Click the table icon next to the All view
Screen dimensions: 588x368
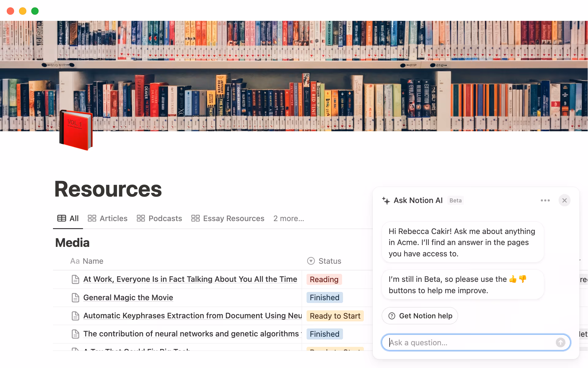click(62, 218)
